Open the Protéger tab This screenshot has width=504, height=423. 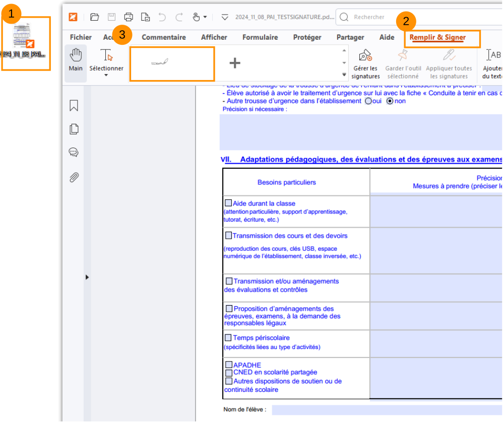[x=307, y=37]
